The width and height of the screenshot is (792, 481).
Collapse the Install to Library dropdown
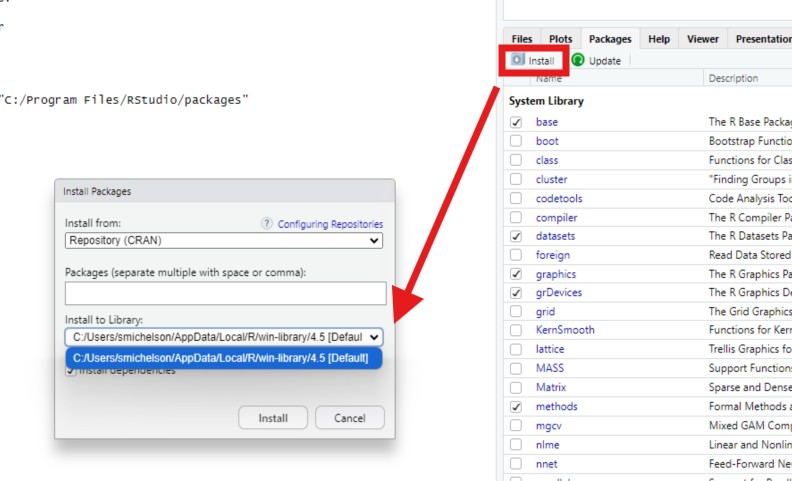coord(224,336)
